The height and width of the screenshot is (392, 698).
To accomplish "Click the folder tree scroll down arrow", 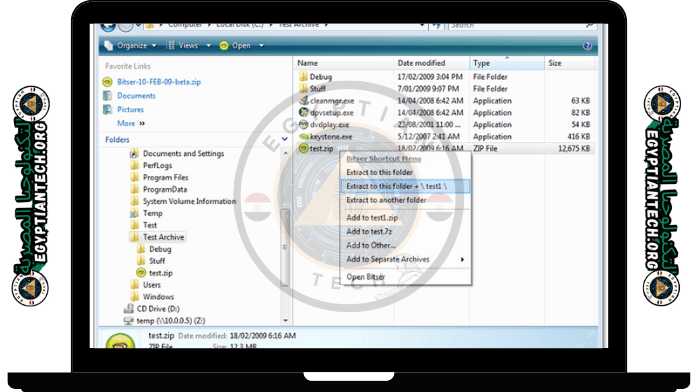I will tap(285, 320).
